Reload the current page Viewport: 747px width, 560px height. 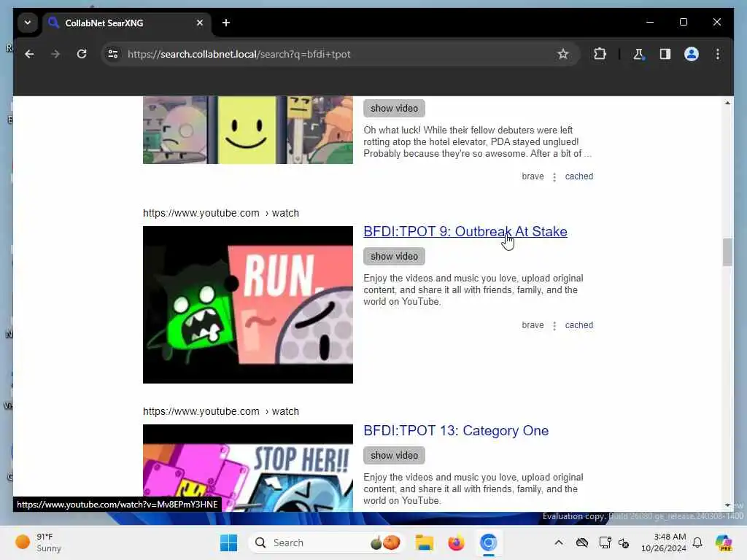(82, 54)
